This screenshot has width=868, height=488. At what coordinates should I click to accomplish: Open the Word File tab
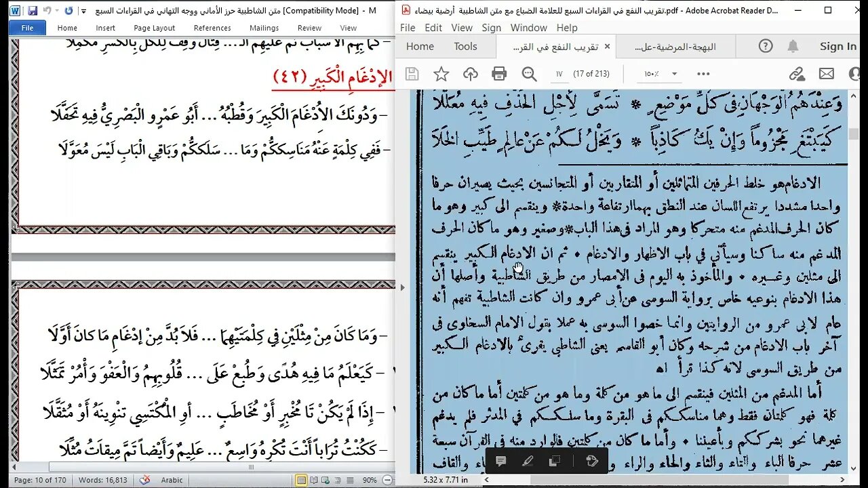[28, 28]
